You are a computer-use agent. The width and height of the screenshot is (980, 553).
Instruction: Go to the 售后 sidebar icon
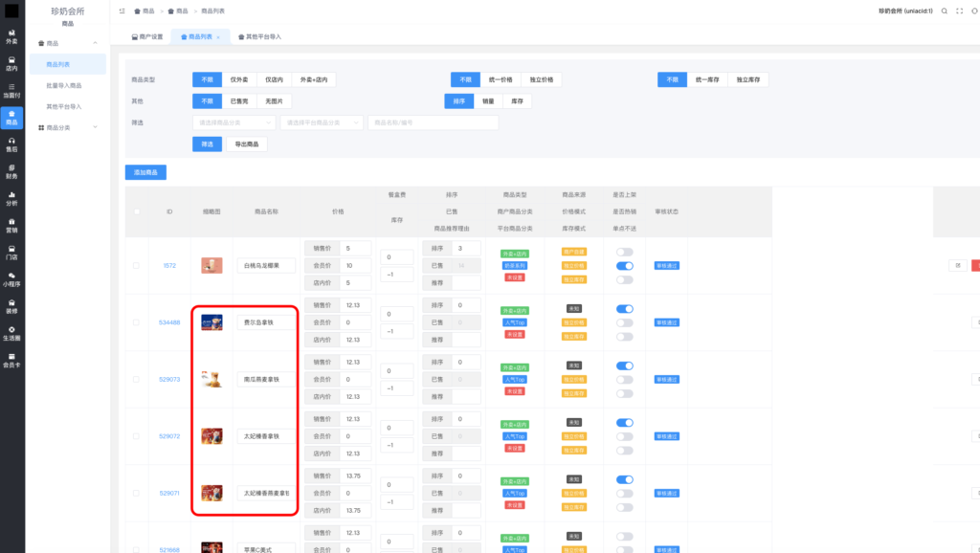[11, 144]
